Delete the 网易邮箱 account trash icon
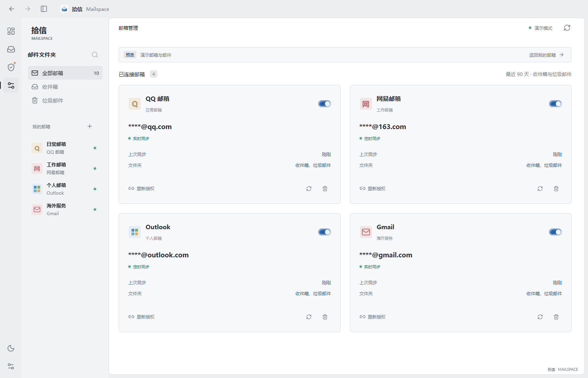This screenshot has width=588, height=378. coord(556,189)
